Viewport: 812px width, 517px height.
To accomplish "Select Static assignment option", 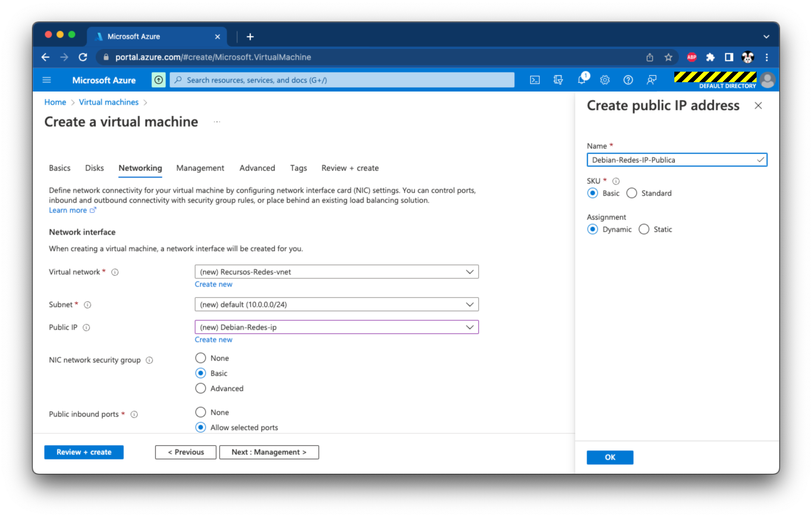I will pos(644,230).
